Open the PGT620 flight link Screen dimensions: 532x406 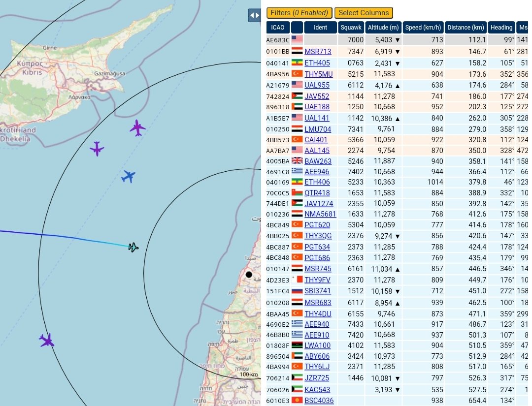317,225
